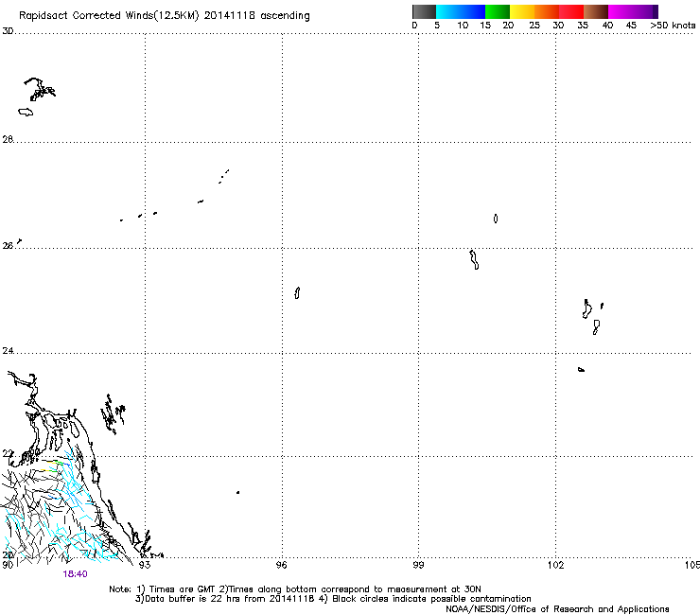This screenshot has width=700, height=615.
Task: Click the purple 18:40 time label
Action: [x=75, y=574]
